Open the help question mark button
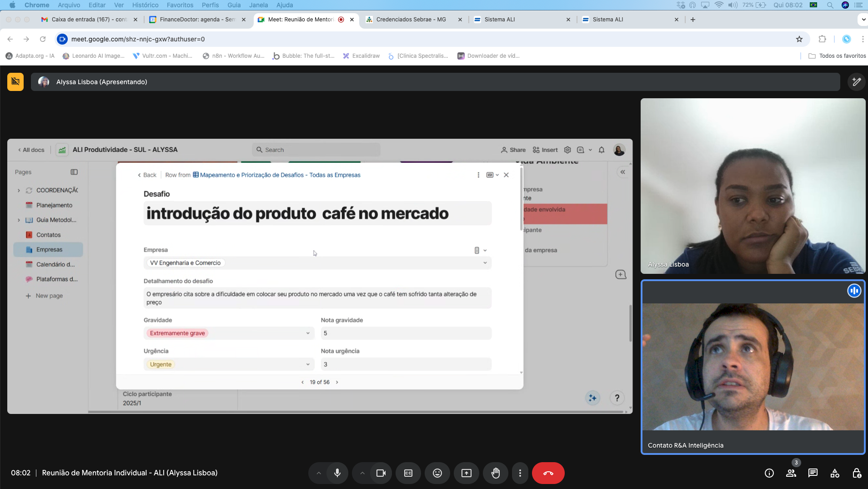The image size is (868, 489). pos(617,398)
